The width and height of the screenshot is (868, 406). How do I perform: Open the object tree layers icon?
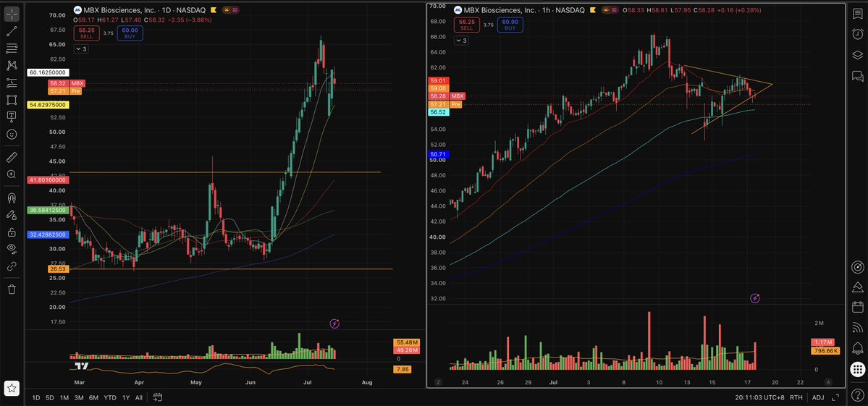click(x=857, y=55)
